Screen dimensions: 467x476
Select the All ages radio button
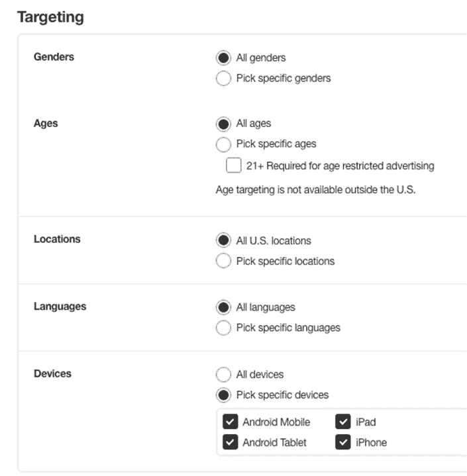[224, 124]
